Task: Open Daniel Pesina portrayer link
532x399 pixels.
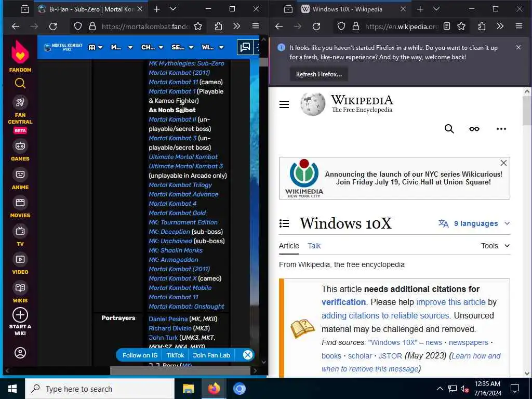Action: [168, 319]
